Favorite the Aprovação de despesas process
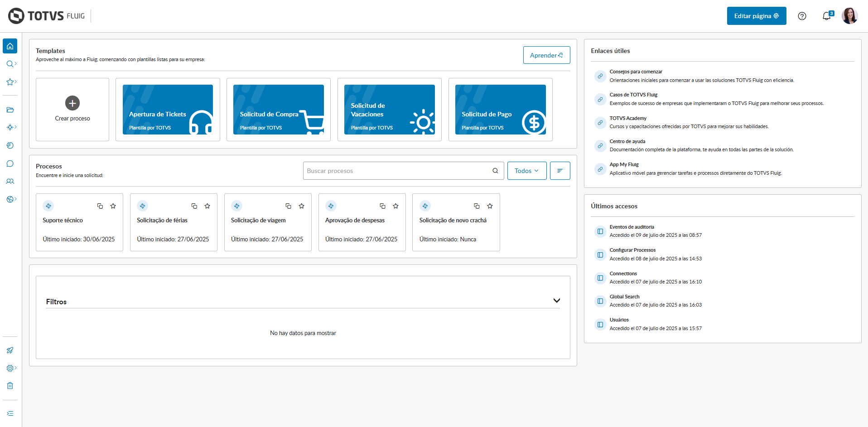 [396, 206]
